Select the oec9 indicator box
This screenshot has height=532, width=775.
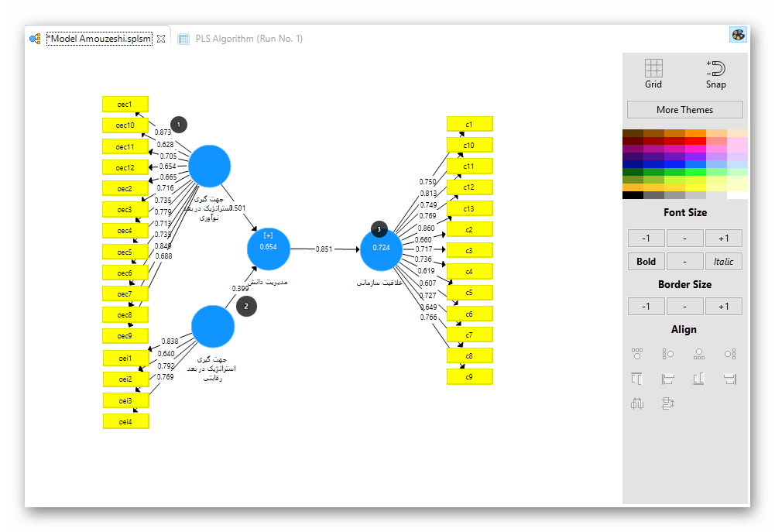(x=125, y=336)
